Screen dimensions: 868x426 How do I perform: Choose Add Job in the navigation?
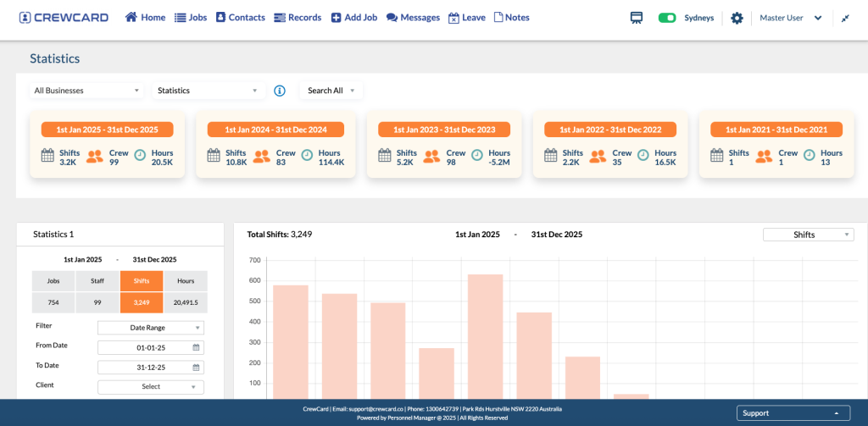(x=354, y=18)
